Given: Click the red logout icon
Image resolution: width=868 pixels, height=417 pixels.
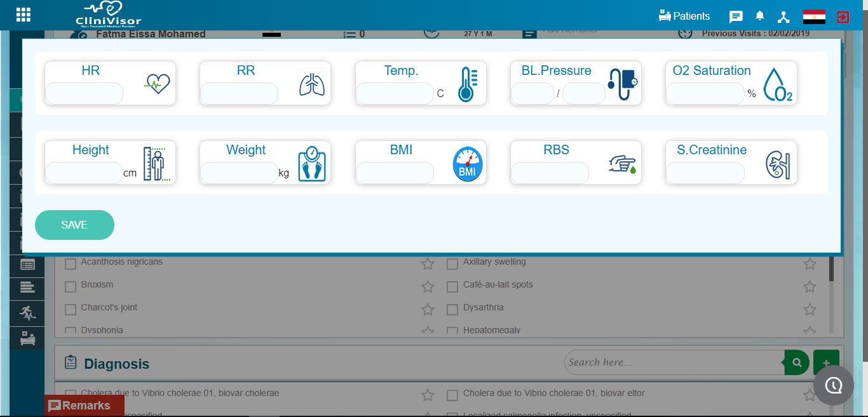Looking at the screenshot, I should (843, 17).
